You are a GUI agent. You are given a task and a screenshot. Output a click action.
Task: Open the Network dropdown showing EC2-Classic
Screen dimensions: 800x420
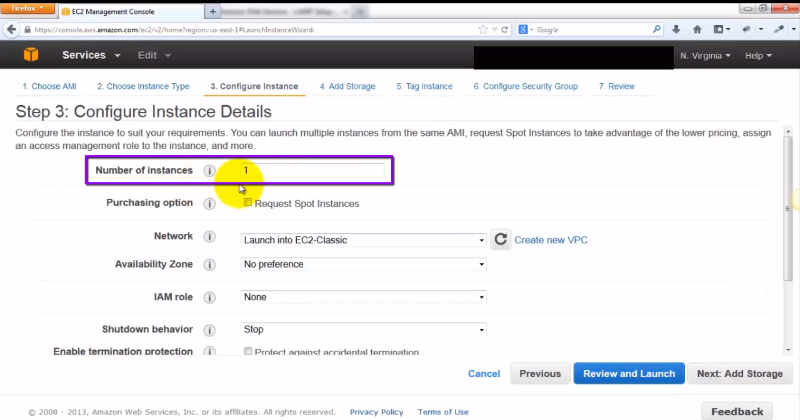363,240
